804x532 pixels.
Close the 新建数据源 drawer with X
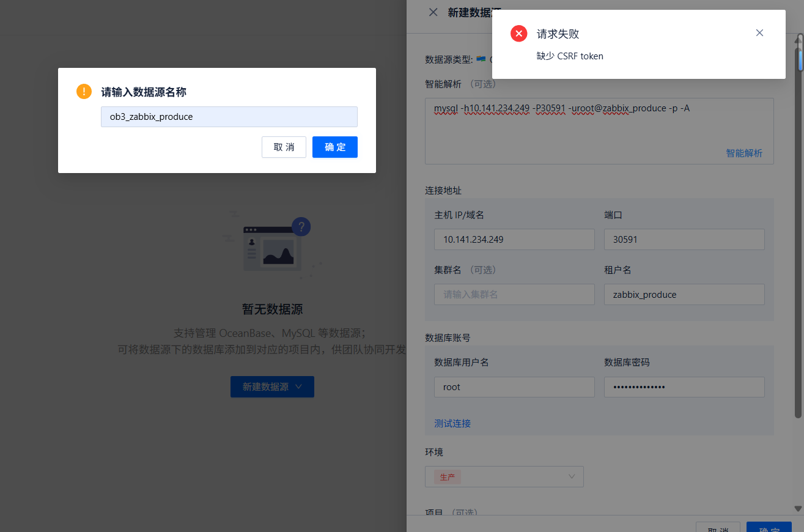(433, 12)
